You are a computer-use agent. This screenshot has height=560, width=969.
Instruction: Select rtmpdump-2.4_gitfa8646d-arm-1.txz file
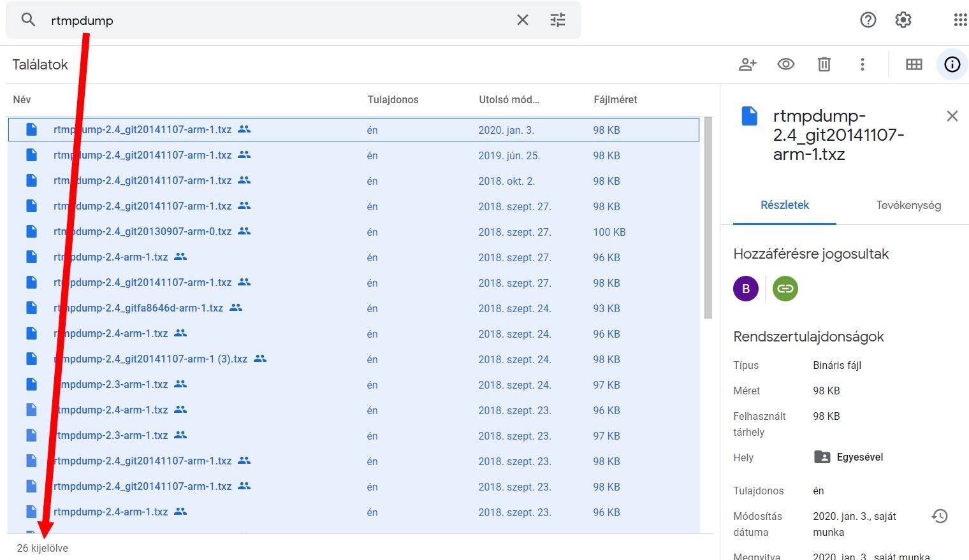[x=354, y=308]
